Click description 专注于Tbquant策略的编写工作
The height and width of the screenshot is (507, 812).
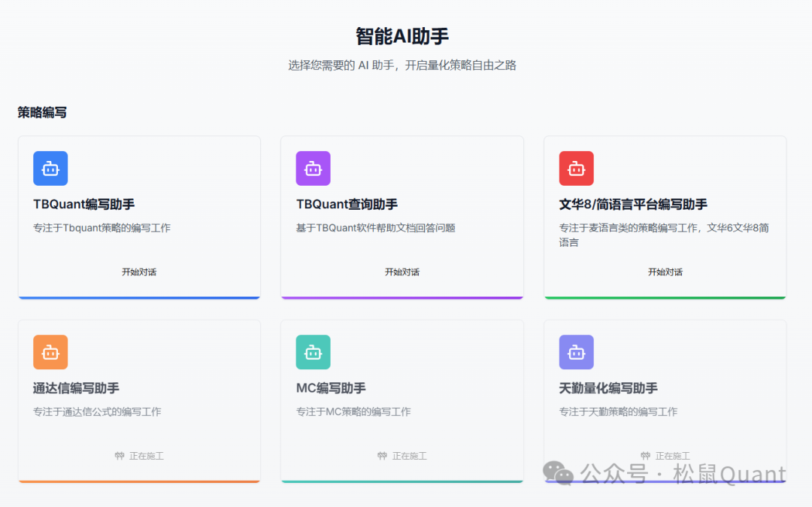click(101, 228)
